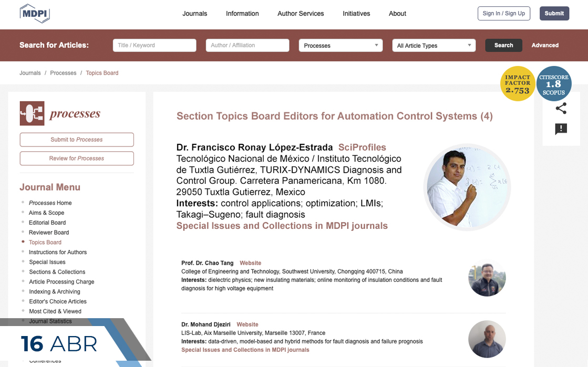Open Processes Home in the journal menu
The width and height of the screenshot is (588, 367).
click(50, 203)
